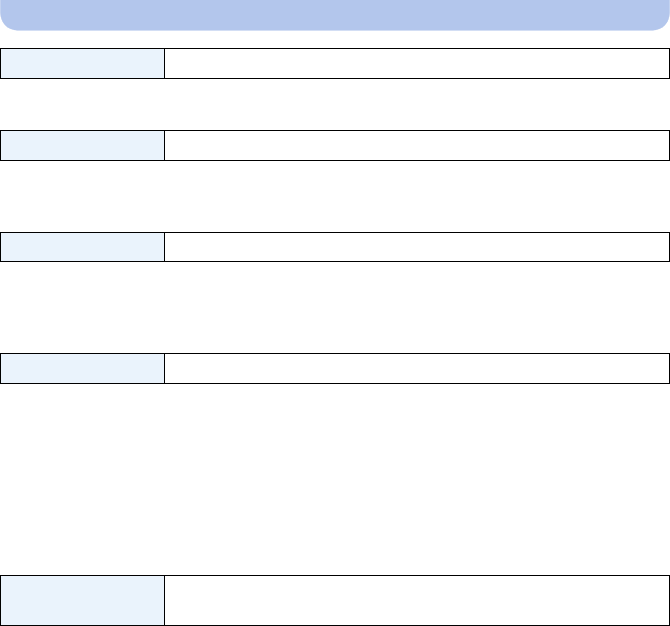
Task: Click the large empty area above the last row
Action: [335, 478]
